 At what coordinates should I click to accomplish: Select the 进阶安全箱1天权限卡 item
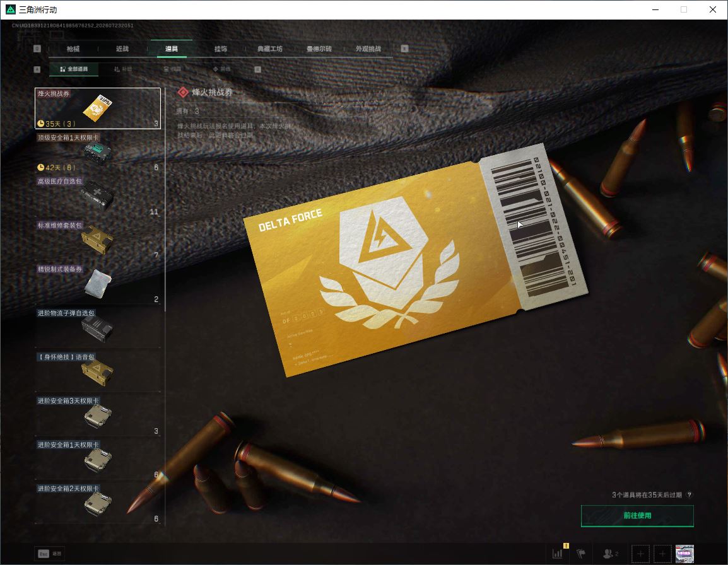click(98, 459)
